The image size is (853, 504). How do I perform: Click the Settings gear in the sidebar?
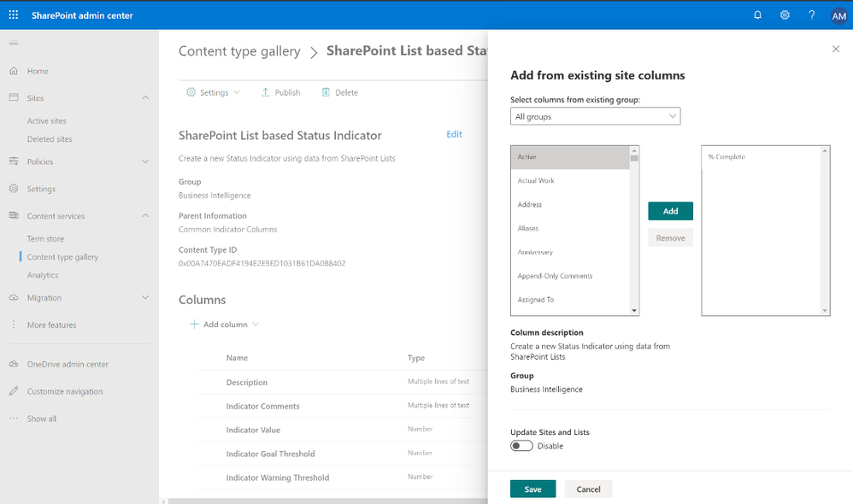click(x=14, y=188)
